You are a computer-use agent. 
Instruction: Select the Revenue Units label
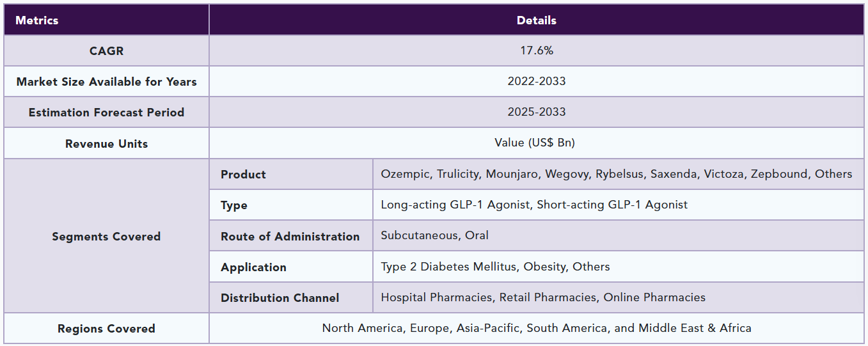106,144
